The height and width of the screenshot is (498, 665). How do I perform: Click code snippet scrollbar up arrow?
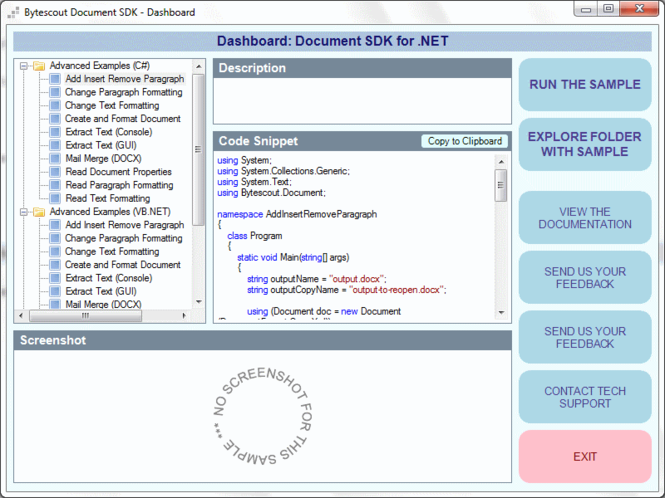(501, 162)
